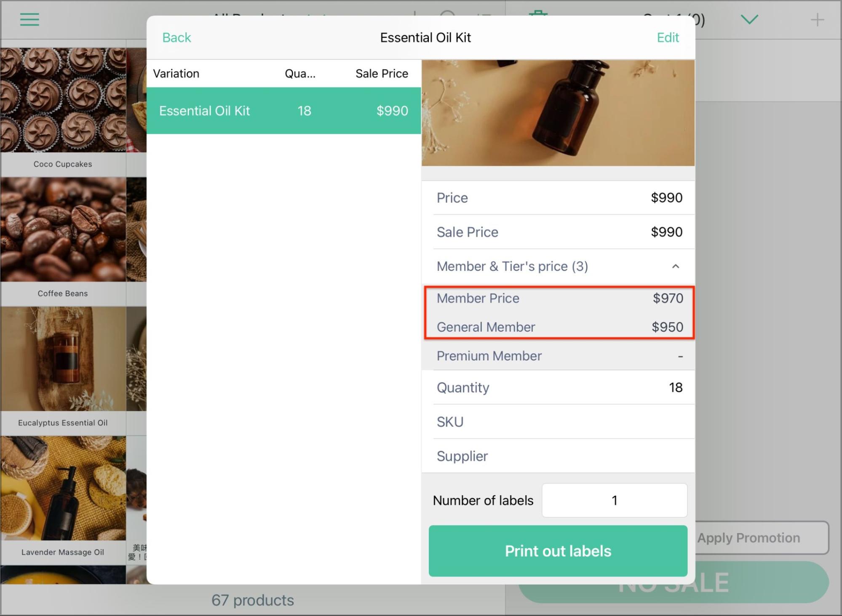
Task: Click the plus icon to add cart
Action: (x=817, y=20)
